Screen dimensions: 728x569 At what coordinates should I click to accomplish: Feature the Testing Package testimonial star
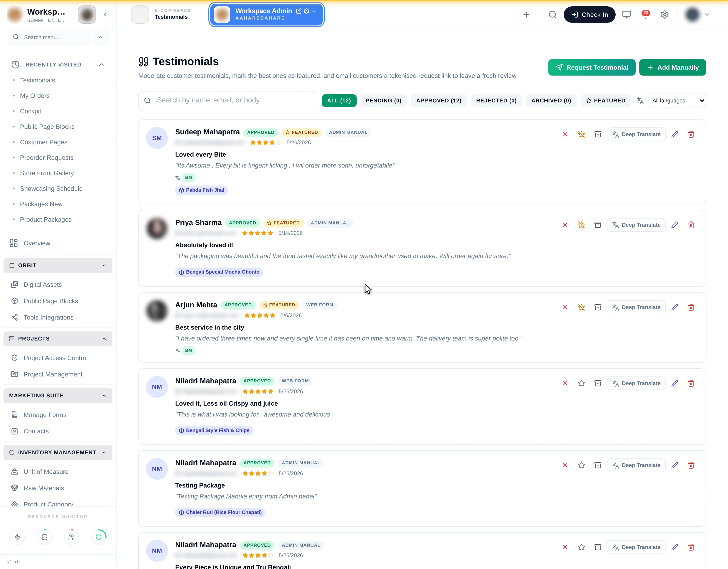(x=581, y=465)
